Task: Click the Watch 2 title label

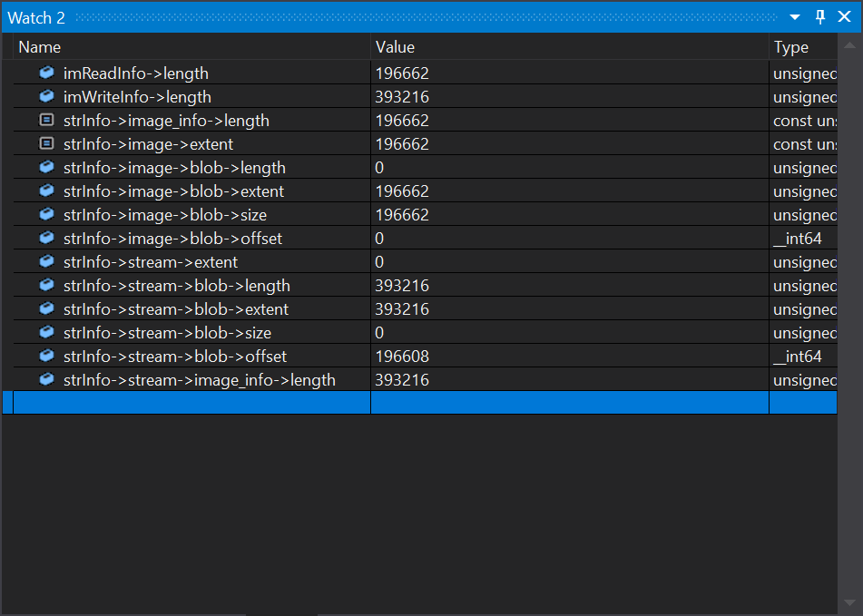Action: [x=36, y=17]
